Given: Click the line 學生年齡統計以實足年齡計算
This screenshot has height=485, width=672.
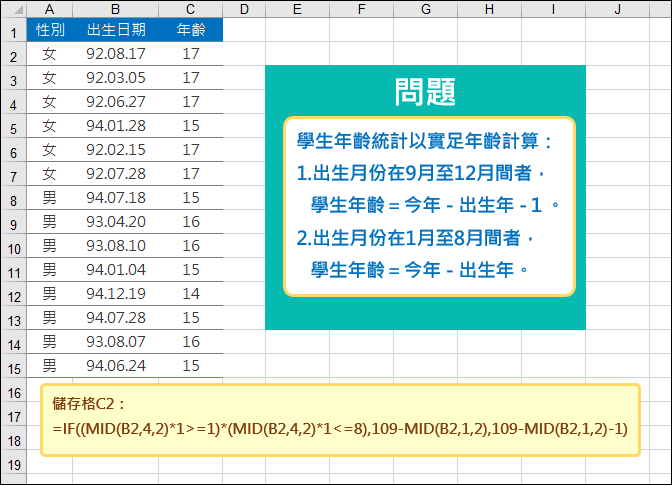Looking at the screenshot, I should tap(425, 141).
